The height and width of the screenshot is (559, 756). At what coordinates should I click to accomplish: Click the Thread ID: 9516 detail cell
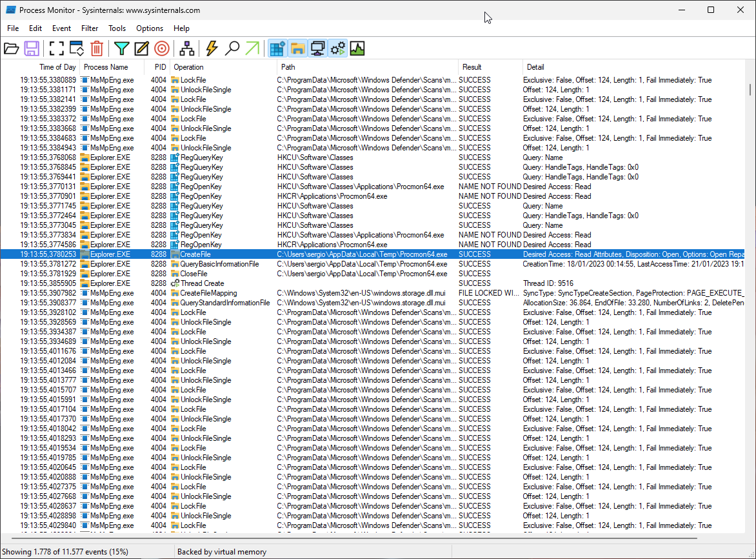point(548,283)
